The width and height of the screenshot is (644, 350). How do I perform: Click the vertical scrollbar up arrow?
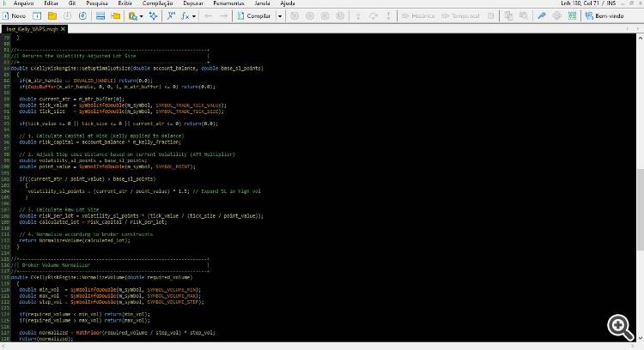pos(640,38)
